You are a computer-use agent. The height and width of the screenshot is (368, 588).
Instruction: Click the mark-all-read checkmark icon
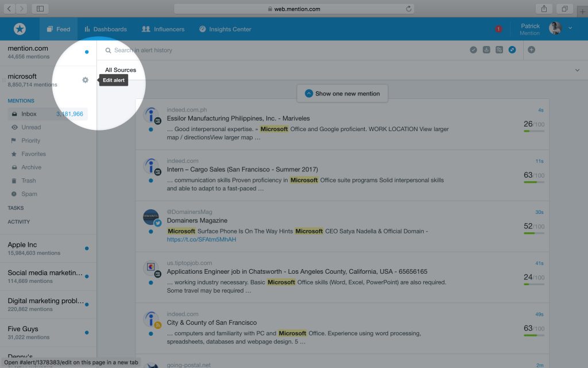[473, 49]
